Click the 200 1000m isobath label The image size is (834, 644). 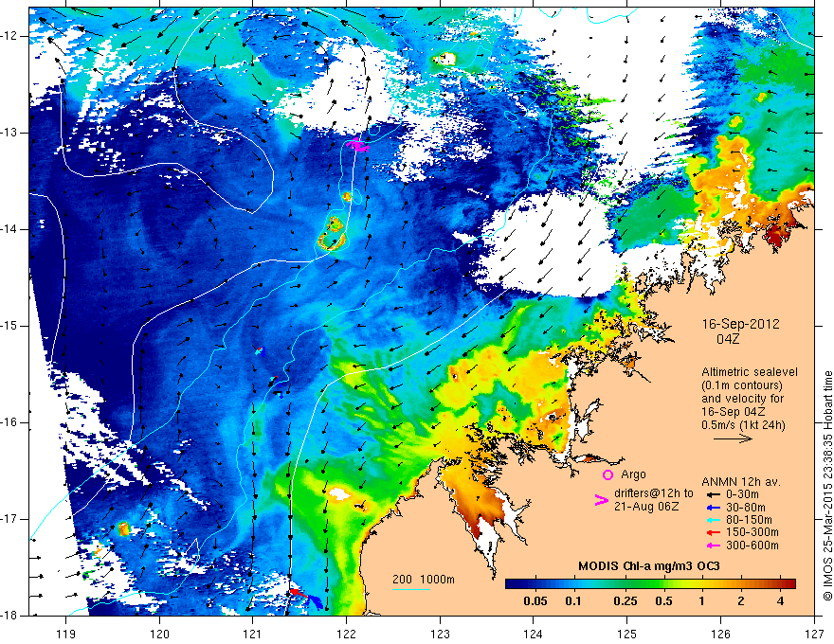tap(424, 580)
